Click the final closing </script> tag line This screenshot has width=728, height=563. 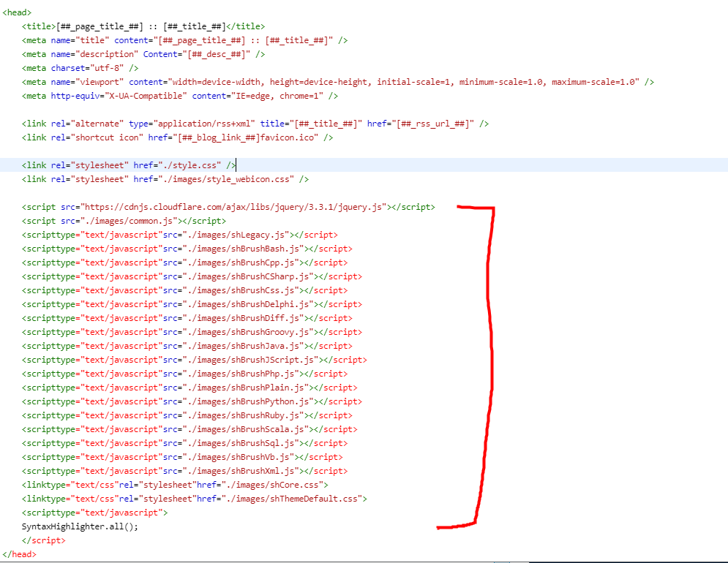pyautogui.click(x=44, y=541)
